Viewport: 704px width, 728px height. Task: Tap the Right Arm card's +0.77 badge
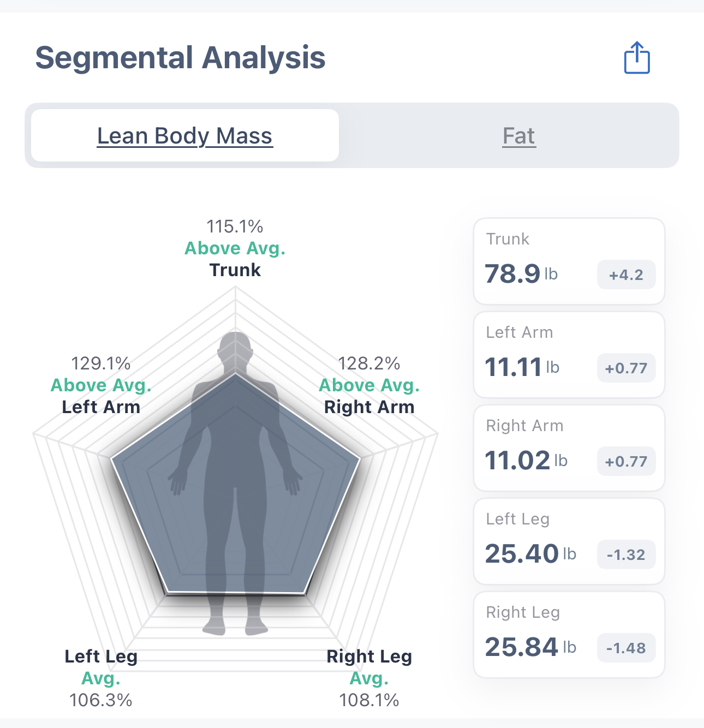coord(626,462)
